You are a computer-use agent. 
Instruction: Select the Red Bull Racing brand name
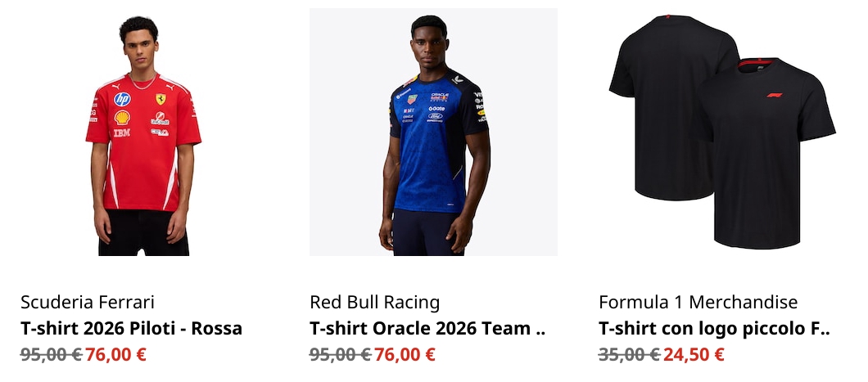[375, 303]
